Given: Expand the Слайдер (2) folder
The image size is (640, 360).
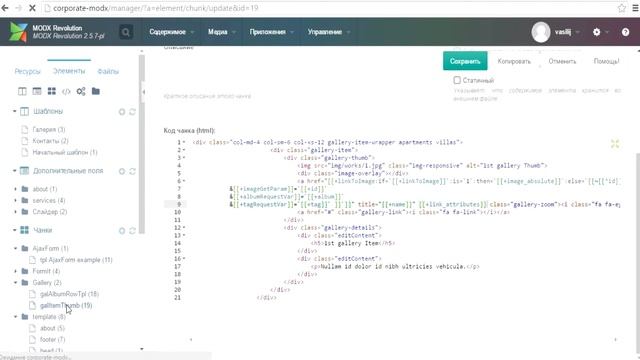Looking at the screenshot, I should [16, 212].
